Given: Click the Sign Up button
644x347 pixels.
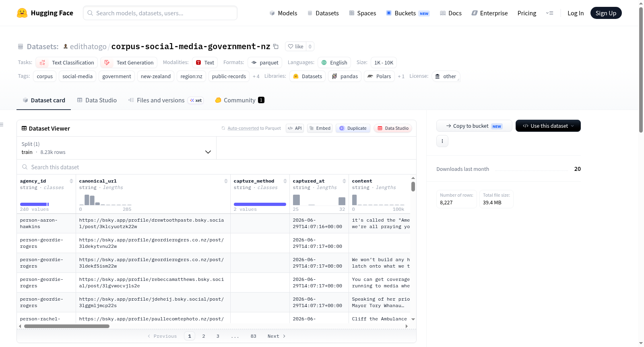Looking at the screenshot, I should 606,13.
